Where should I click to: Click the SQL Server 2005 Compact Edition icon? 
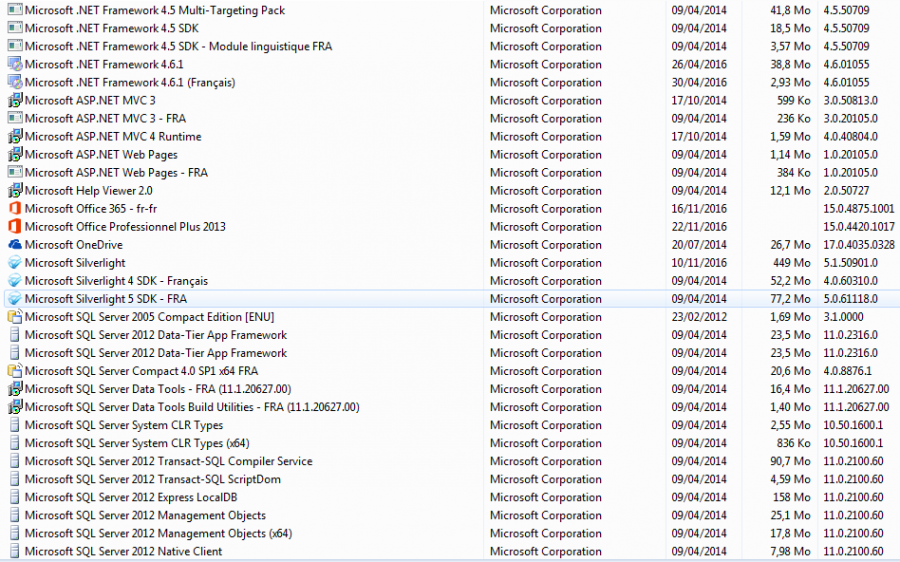(x=14, y=317)
